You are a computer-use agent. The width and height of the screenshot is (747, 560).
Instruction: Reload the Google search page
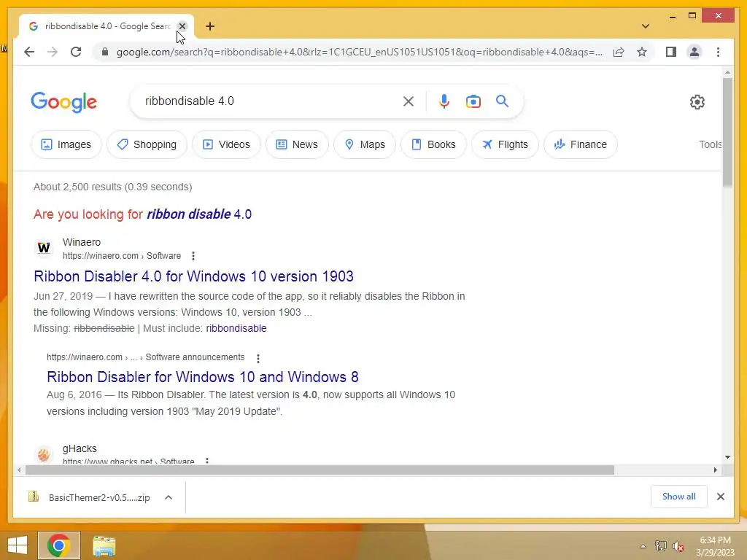[x=76, y=52]
